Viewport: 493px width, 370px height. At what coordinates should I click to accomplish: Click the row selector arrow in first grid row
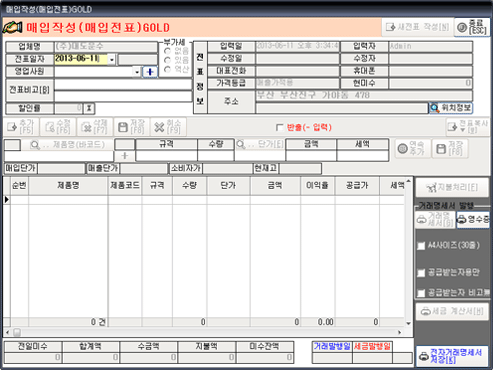7,200
